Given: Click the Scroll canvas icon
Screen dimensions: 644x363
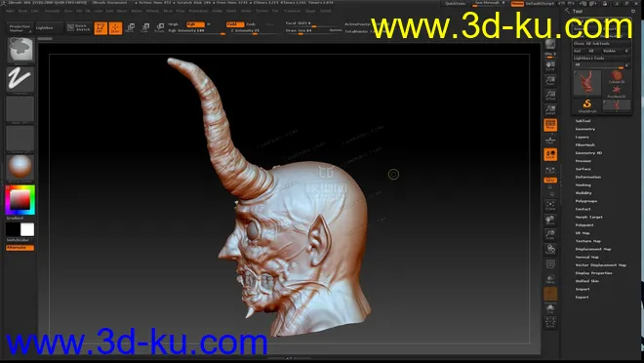Looking at the screenshot, I should pyautogui.click(x=550, y=65).
